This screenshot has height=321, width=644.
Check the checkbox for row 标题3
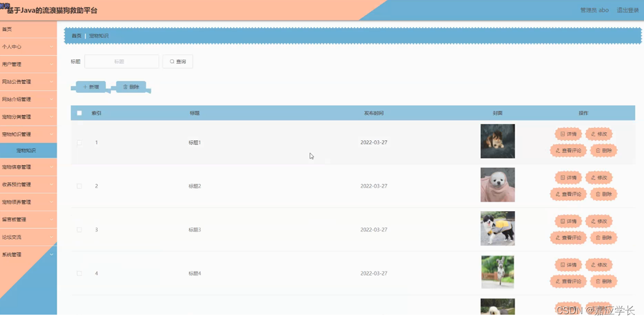click(79, 230)
